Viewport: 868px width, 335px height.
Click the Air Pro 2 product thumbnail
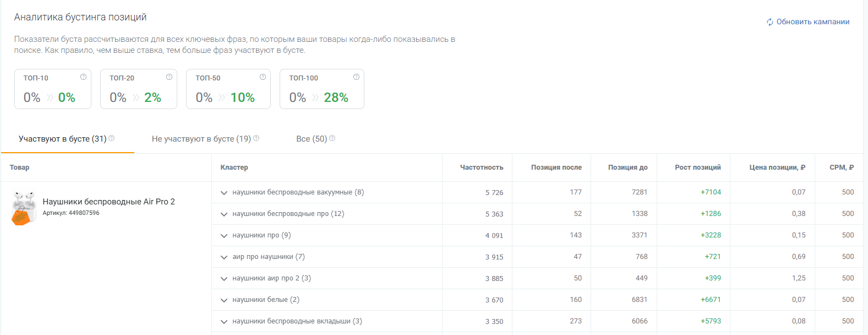(x=24, y=208)
